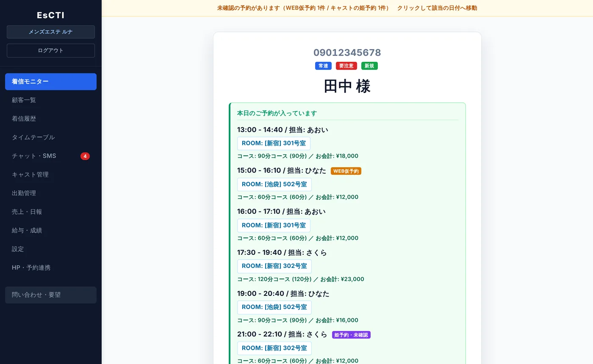
Task: Click ROOM 池袋 502号室 under 19:00 booking
Action: (274, 307)
